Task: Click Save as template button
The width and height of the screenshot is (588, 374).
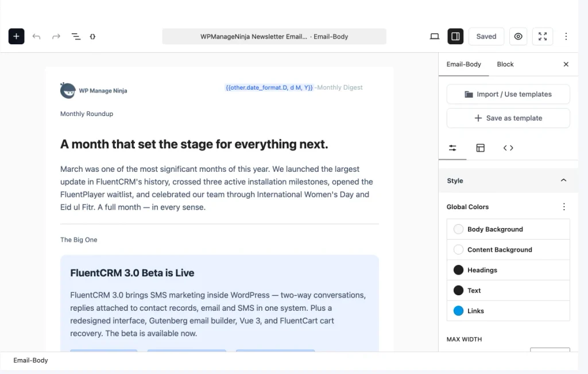Action: point(508,118)
